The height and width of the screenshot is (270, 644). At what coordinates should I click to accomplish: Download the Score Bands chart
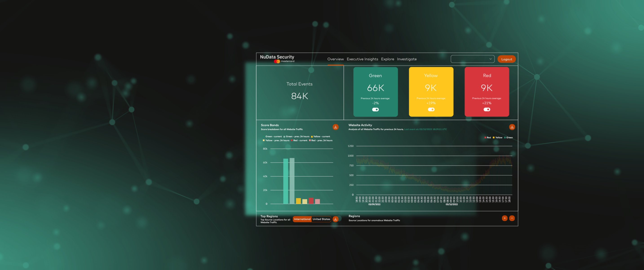pos(336,127)
